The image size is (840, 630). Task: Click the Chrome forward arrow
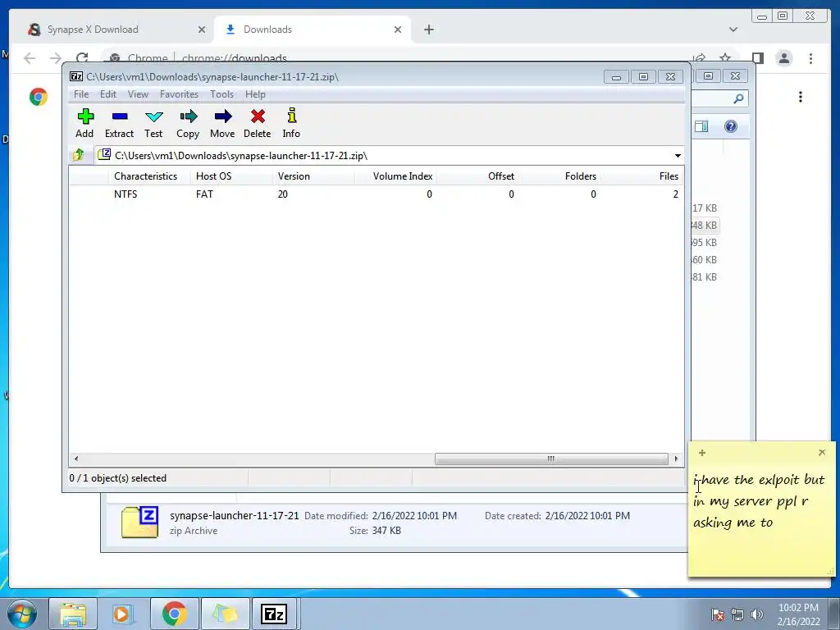[x=56, y=58]
